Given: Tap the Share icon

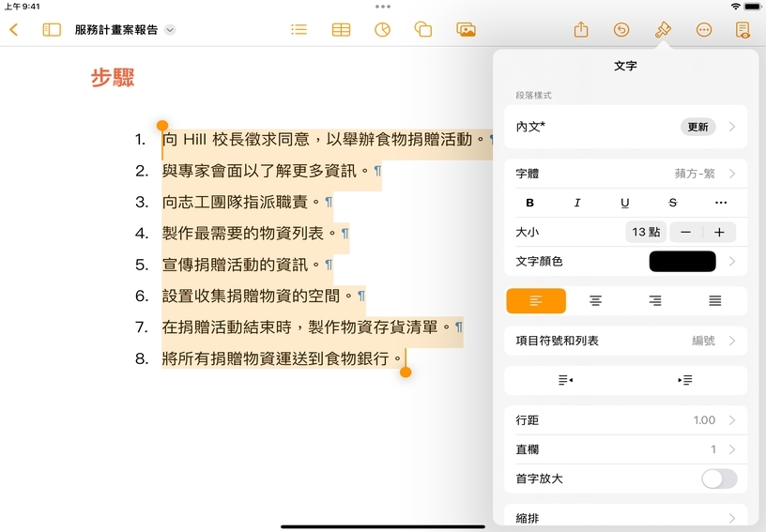Looking at the screenshot, I should [581, 30].
